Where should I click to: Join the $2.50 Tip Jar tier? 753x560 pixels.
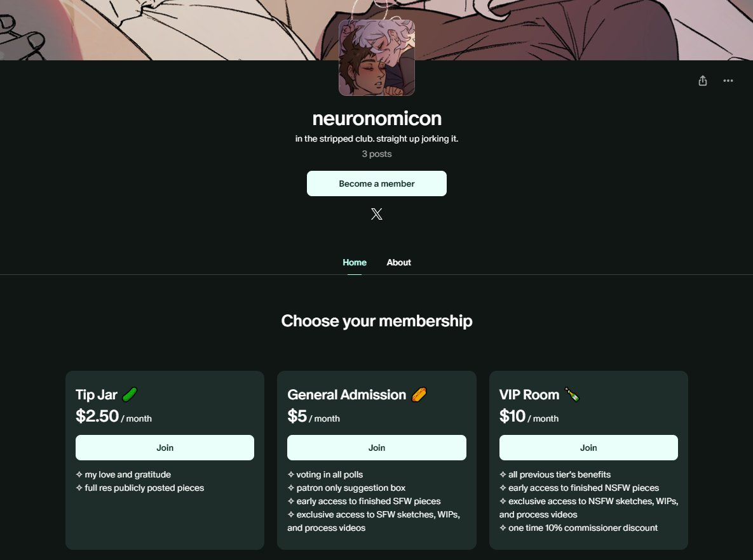tap(165, 448)
